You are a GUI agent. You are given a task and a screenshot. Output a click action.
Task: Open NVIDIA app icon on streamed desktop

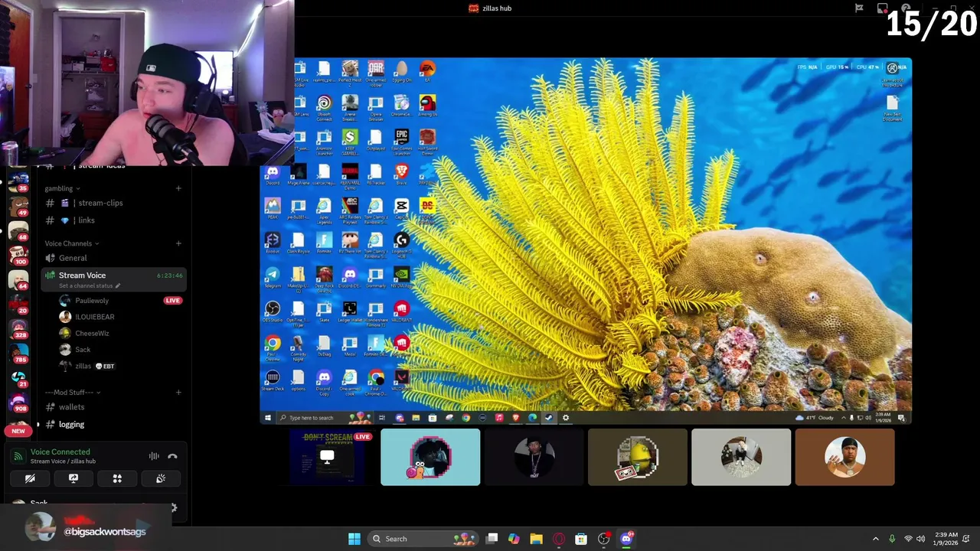click(401, 277)
